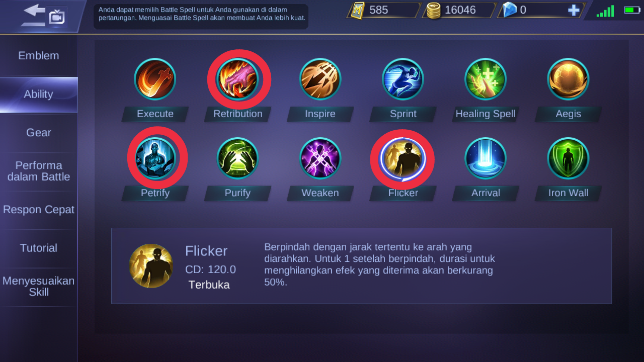Add diamonds with the plus button
644x362 pixels.
574,10
